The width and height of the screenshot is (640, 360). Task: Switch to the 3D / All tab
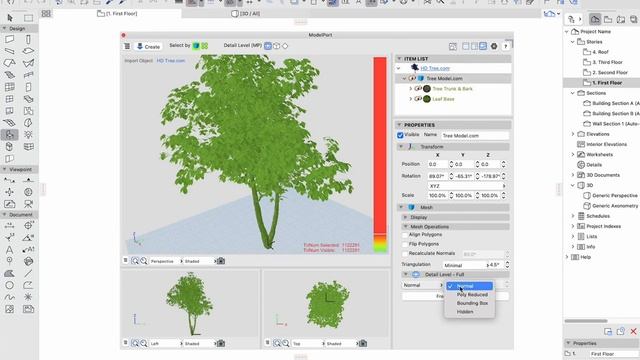[245, 13]
